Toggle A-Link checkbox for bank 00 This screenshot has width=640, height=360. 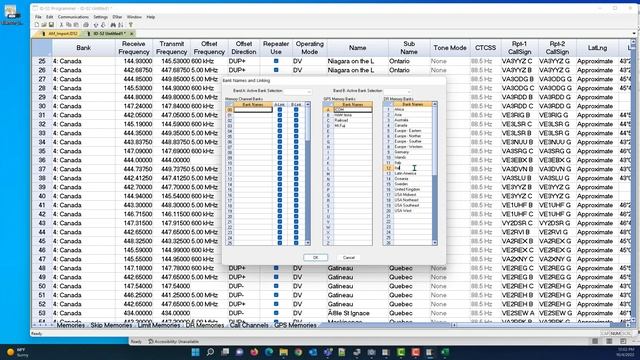(x=280, y=110)
